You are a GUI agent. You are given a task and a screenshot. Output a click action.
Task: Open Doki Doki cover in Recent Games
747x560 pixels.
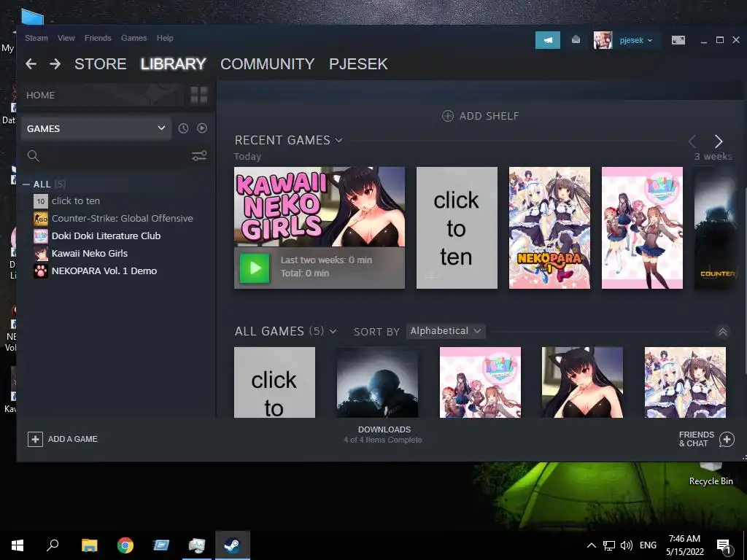[x=642, y=227]
